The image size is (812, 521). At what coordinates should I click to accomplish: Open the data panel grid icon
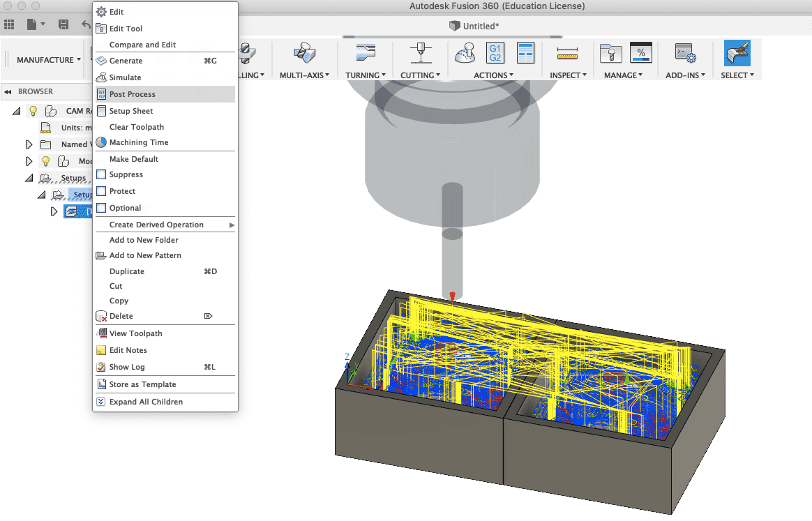point(9,24)
